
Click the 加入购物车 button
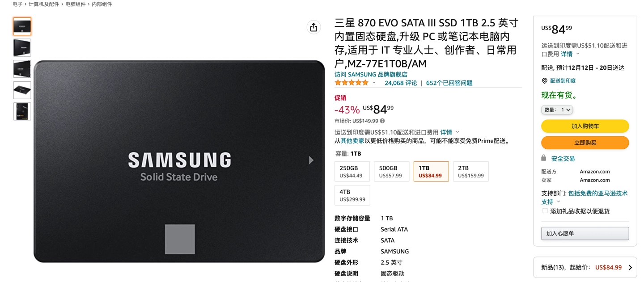tap(585, 126)
